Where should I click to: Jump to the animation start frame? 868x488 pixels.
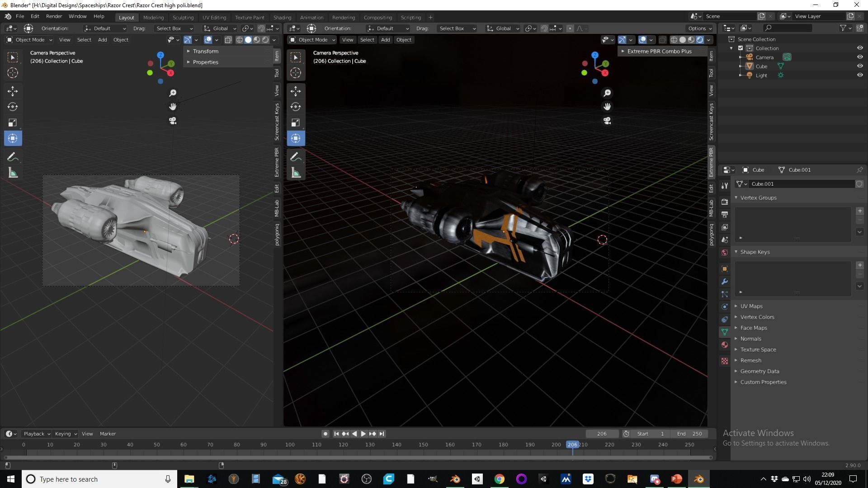[336, 434]
